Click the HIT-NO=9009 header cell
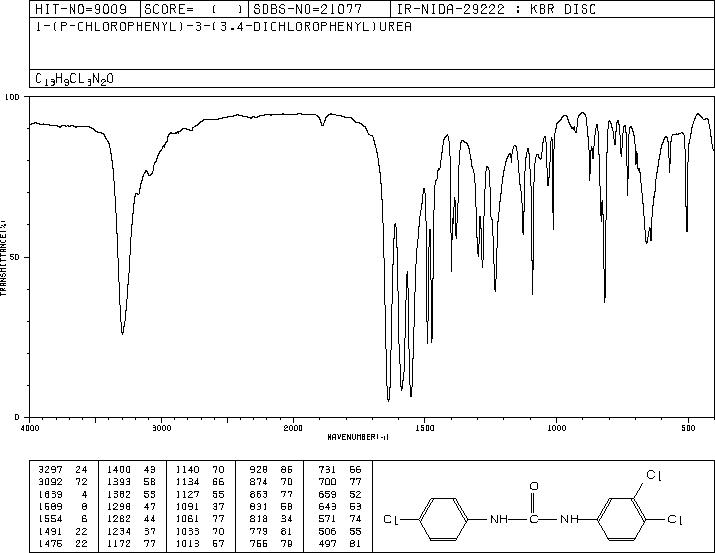Viewport: 715px width, 553px height. (x=85, y=9)
